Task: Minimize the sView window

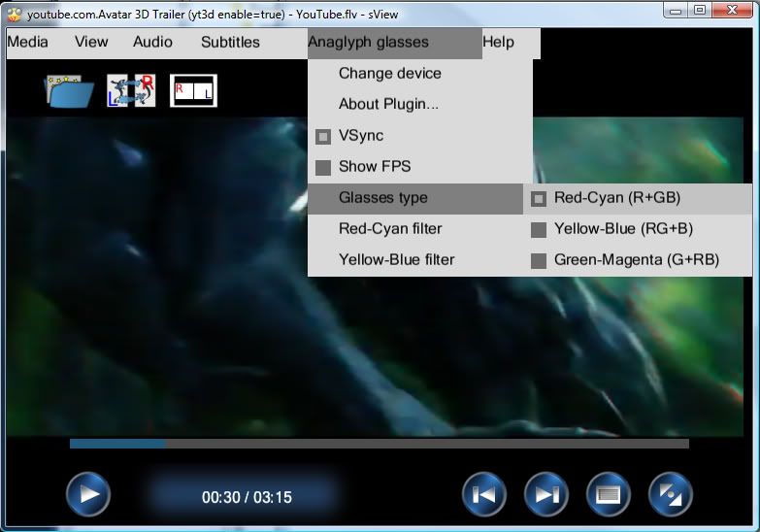Action: 676,10
